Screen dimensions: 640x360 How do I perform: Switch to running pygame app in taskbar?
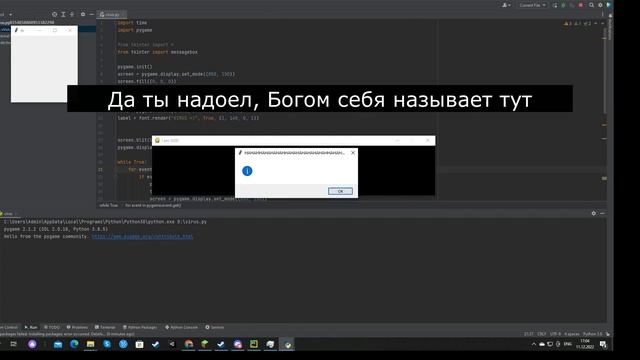click(x=287, y=344)
